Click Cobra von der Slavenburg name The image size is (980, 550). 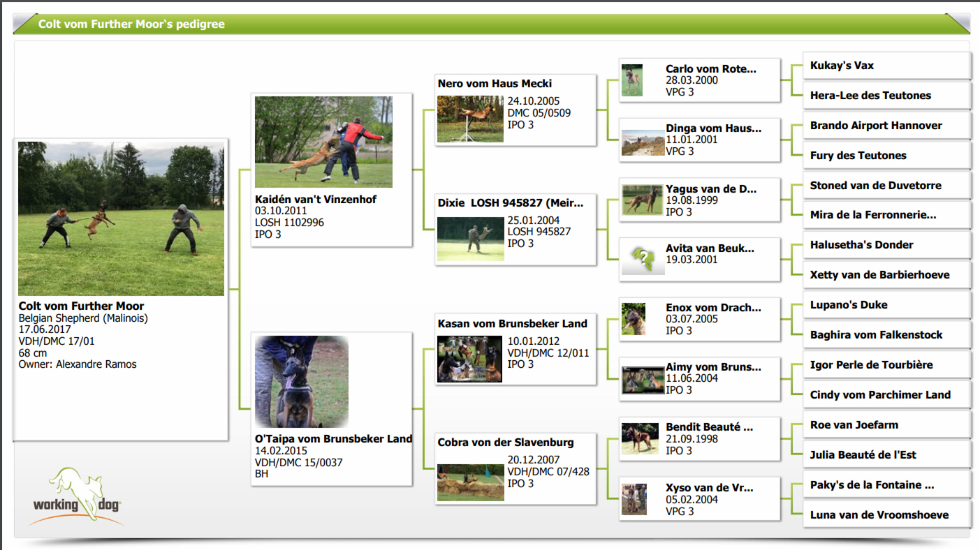tap(506, 443)
